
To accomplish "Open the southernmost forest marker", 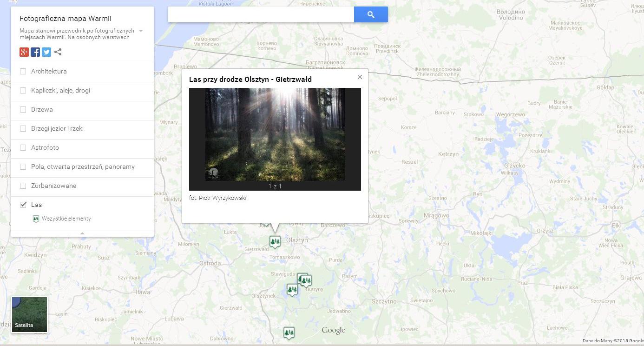I will [x=289, y=333].
